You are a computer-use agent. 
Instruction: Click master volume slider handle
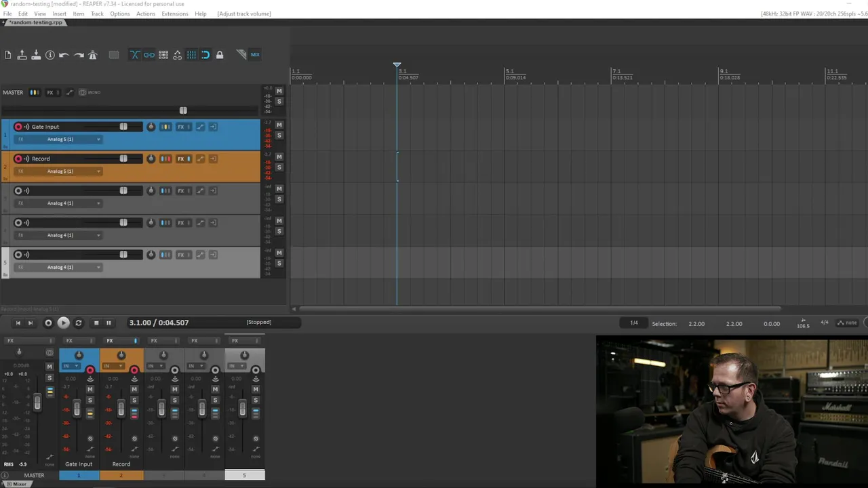click(183, 110)
